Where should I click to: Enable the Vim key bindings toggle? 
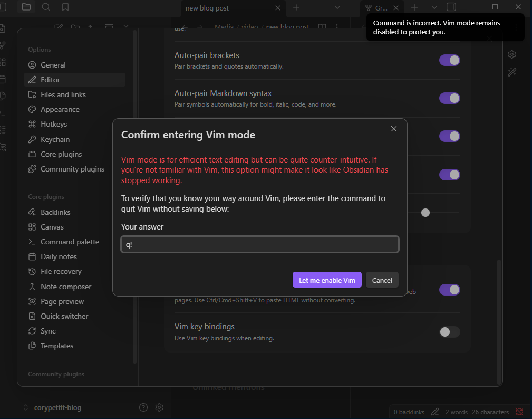(450, 332)
